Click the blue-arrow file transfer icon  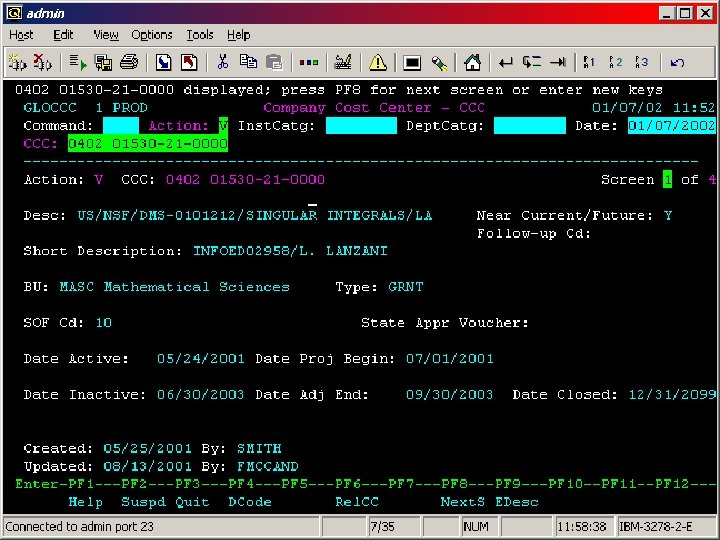[x=163, y=62]
